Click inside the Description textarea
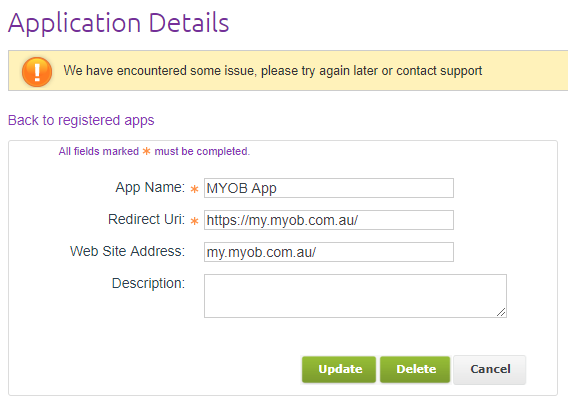The image size is (568, 409). (x=355, y=296)
